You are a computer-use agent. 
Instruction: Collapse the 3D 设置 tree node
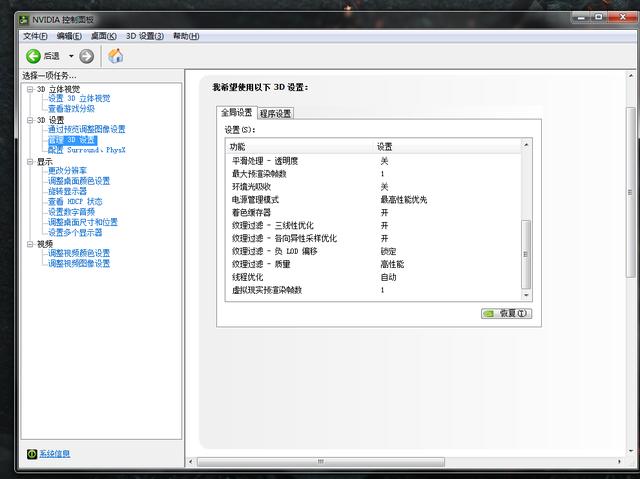tap(30, 120)
